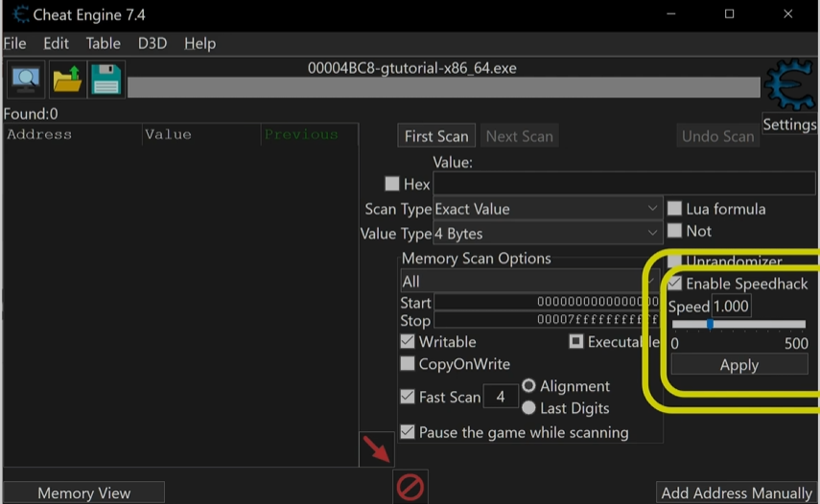Image resolution: width=820 pixels, height=504 pixels.
Task: Copy selected addresses with red arrow
Action: coord(377,449)
